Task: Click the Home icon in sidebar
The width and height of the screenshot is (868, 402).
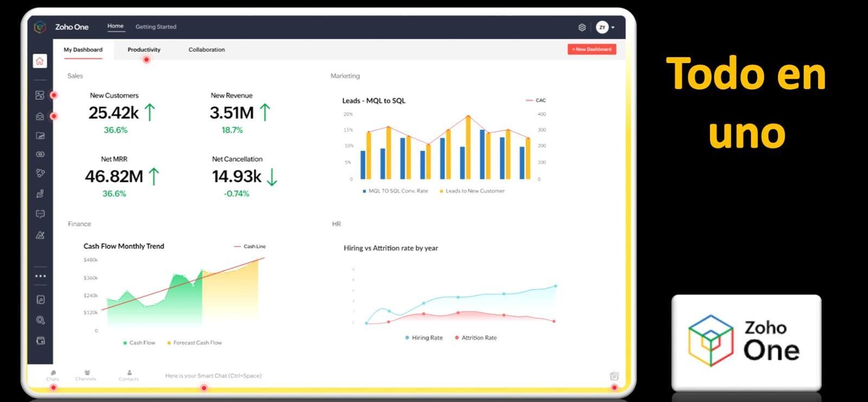Action: [x=40, y=61]
